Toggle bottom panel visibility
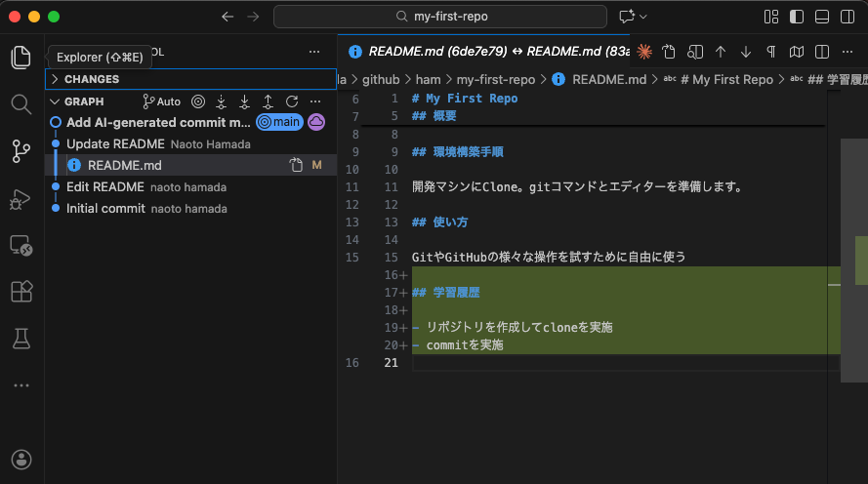This screenshot has width=868, height=484. [822, 17]
